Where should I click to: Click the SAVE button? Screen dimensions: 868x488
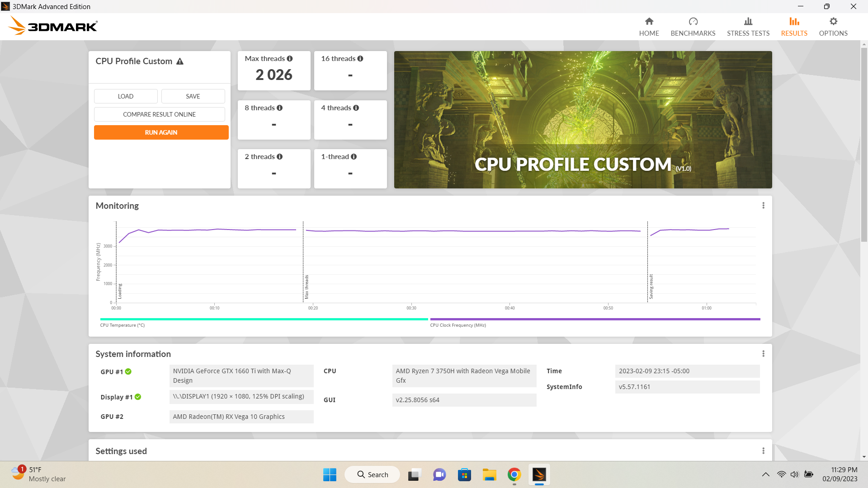click(193, 96)
